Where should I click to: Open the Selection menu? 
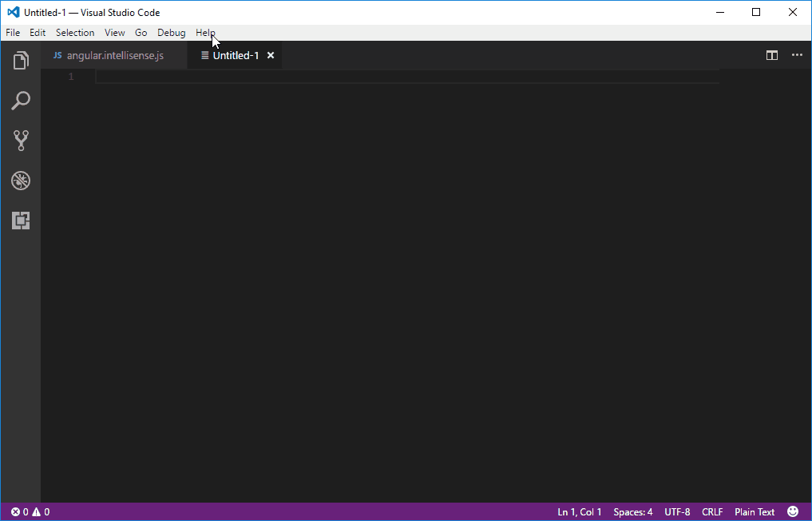point(75,33)
